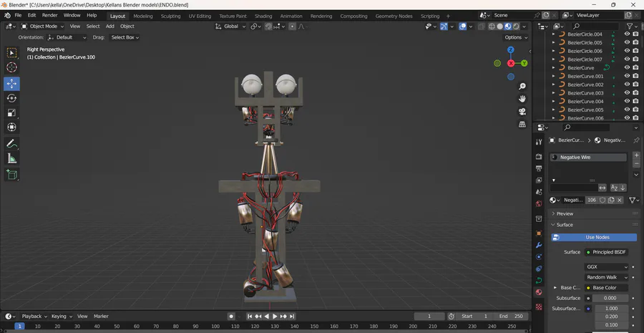644x333 pixels.
Task: Open the Object Mode dropdown
Action: 42,26
